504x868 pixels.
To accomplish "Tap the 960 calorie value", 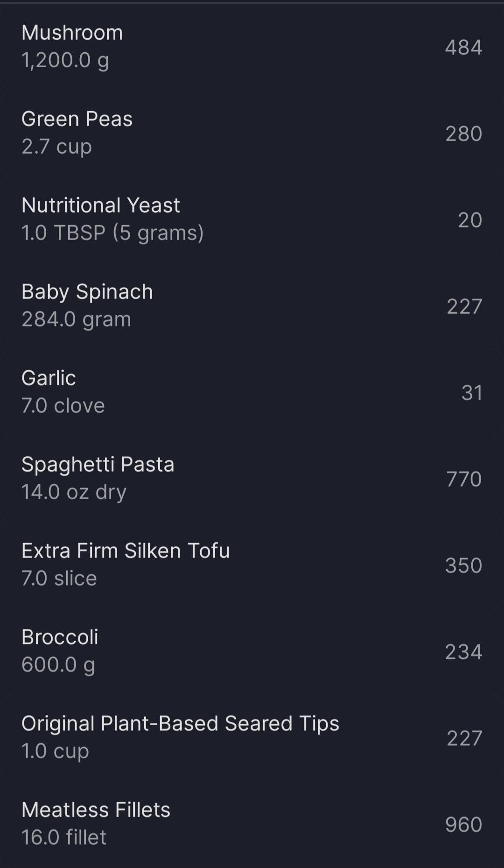I will (x=463, y=825).
